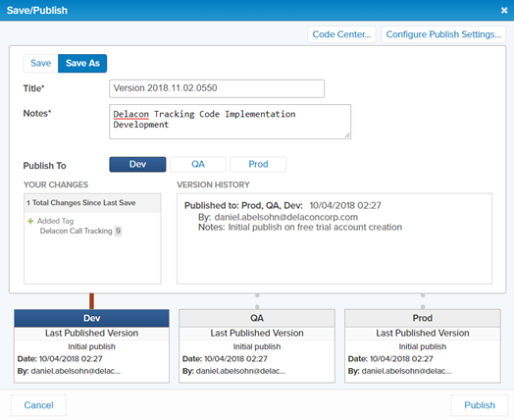Click the 'Published to: Prod, QA, Dev' history entry
The height and width of the screenshot is (420, 514).
pyautogui.click(x=243, y=205)
